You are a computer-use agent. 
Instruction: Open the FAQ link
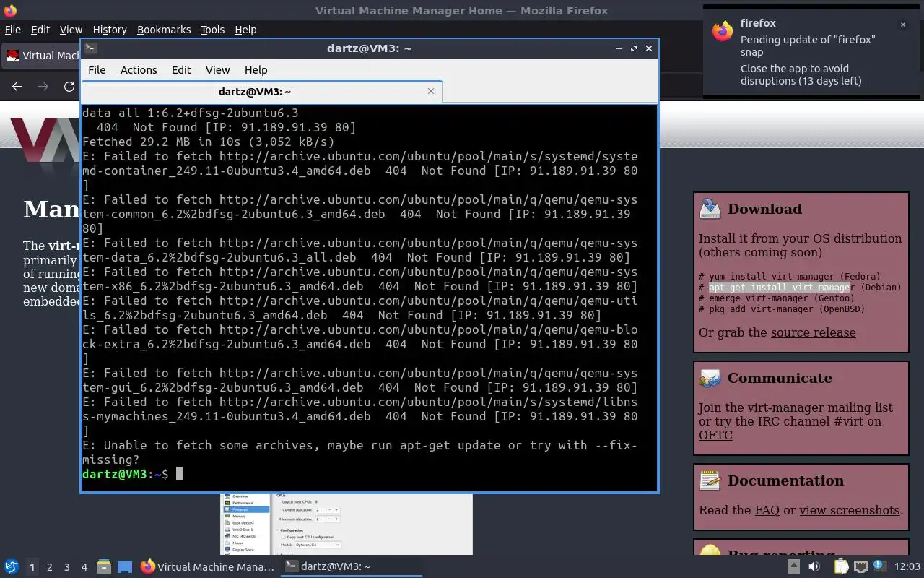pos(767,511)
